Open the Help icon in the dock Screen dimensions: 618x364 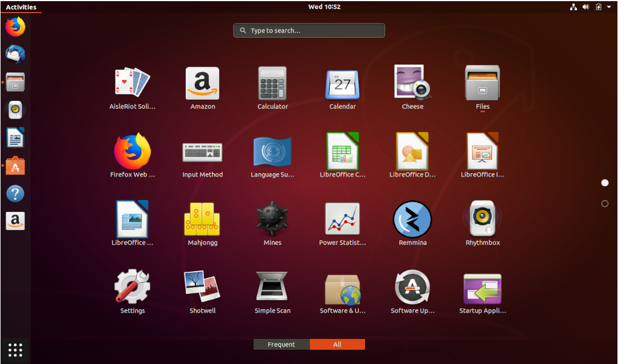[x=15, y=194]
